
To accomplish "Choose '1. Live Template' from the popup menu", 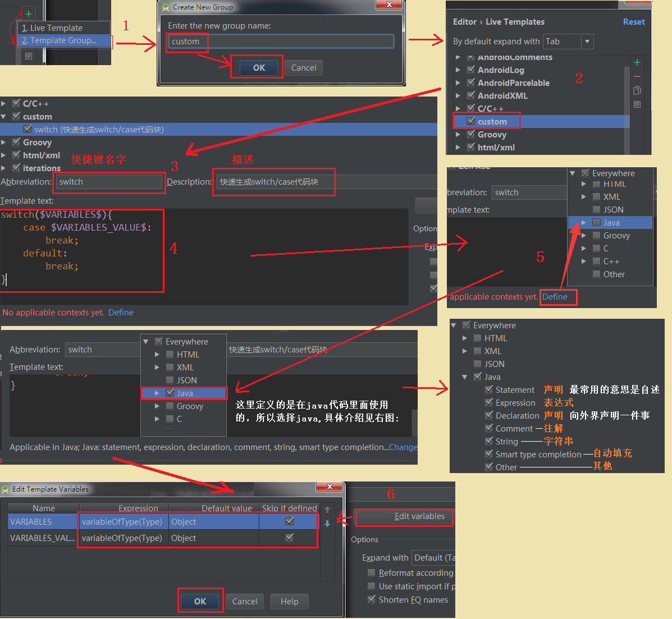I will click(x=64, y=28).
